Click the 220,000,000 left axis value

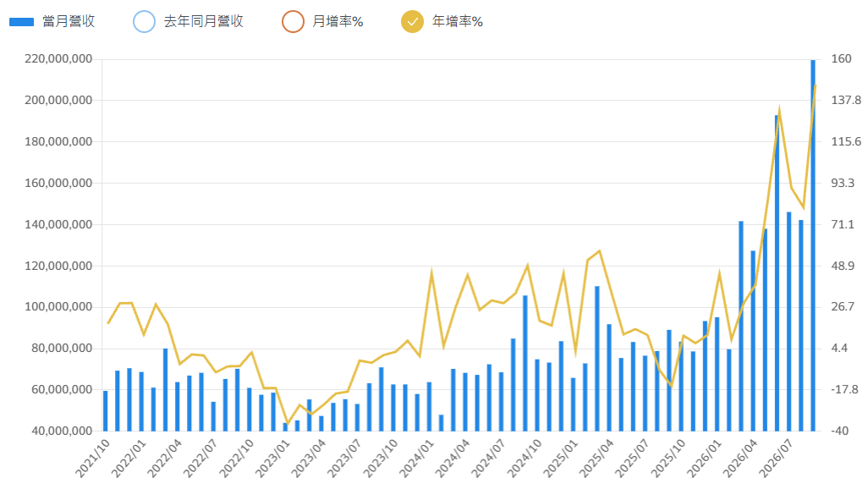[58, 59]
